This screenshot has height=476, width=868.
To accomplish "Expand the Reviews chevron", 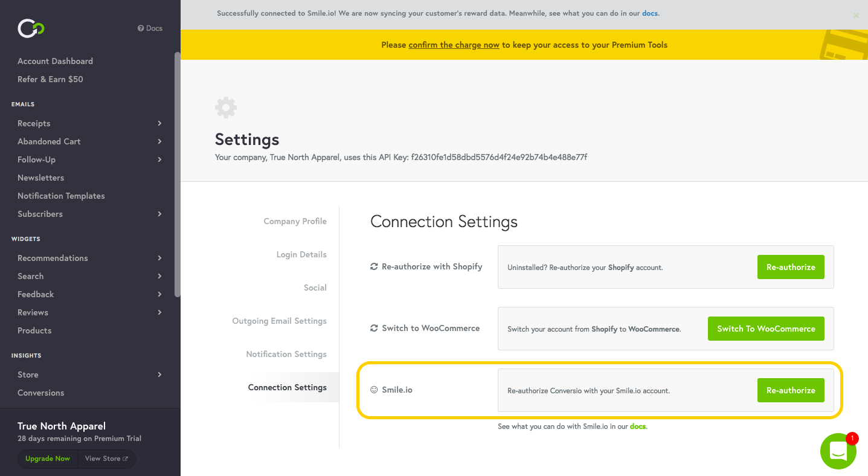I will [x=159, y=312].
